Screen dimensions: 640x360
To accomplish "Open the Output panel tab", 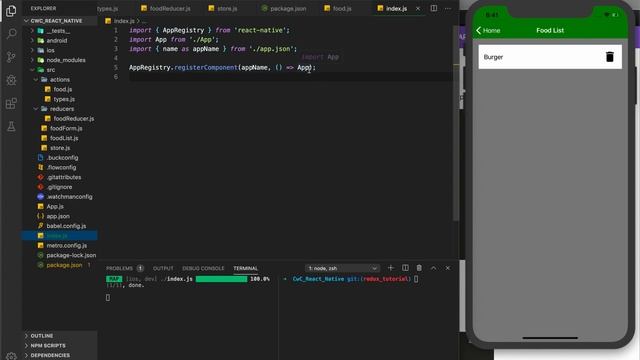I will 163,268.
